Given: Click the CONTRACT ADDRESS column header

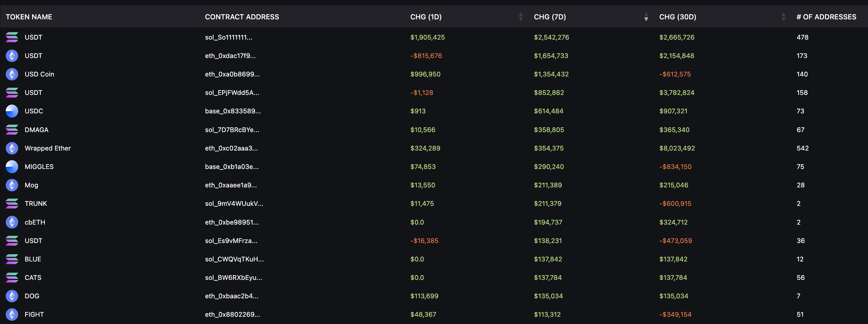Looking at the screenshot, I should (x=242, y=17).
